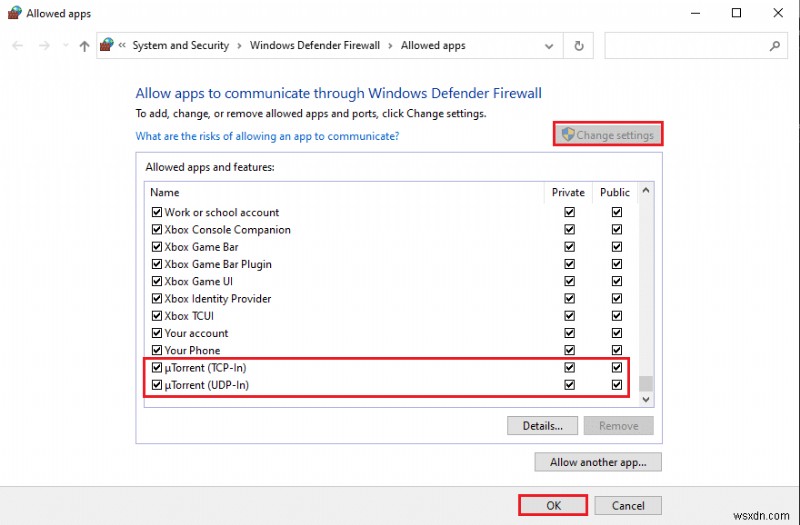Image resolution: width=800 pixels, height=525 pixels.
Task: Toggle Public for Work or school account
Action: point(617,212)
